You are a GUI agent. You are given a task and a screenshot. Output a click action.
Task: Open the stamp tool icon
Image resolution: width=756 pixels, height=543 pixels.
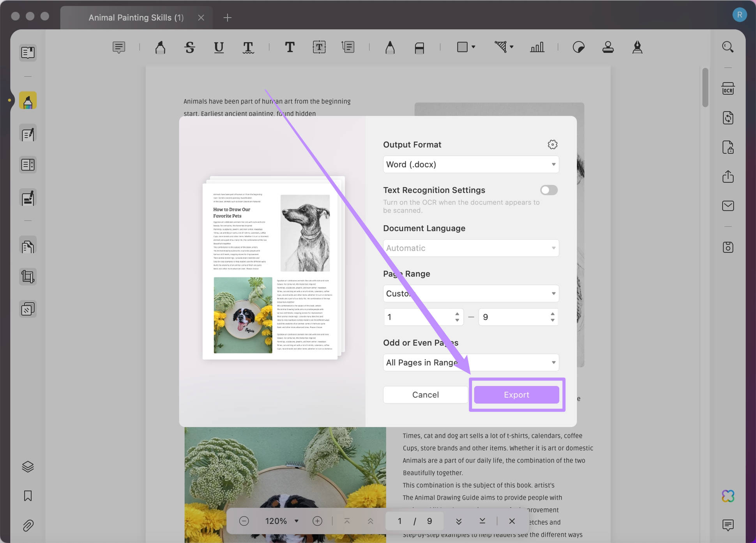(x=608, y=47)
